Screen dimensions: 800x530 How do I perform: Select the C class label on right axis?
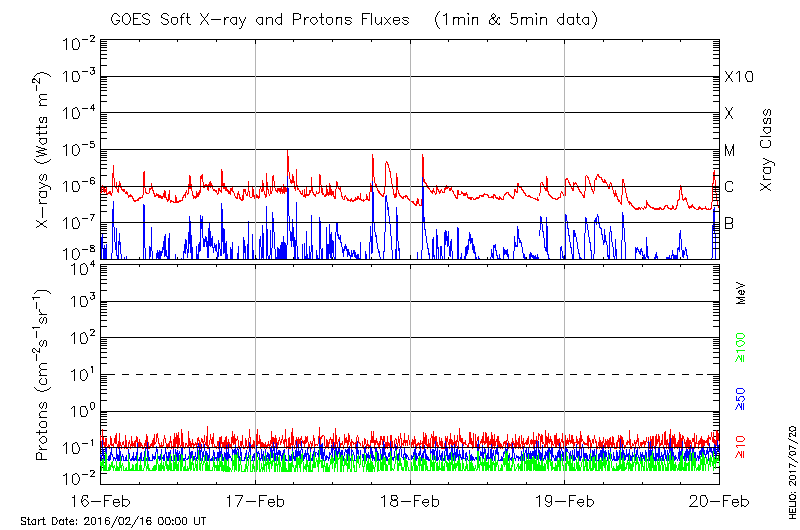729,187
